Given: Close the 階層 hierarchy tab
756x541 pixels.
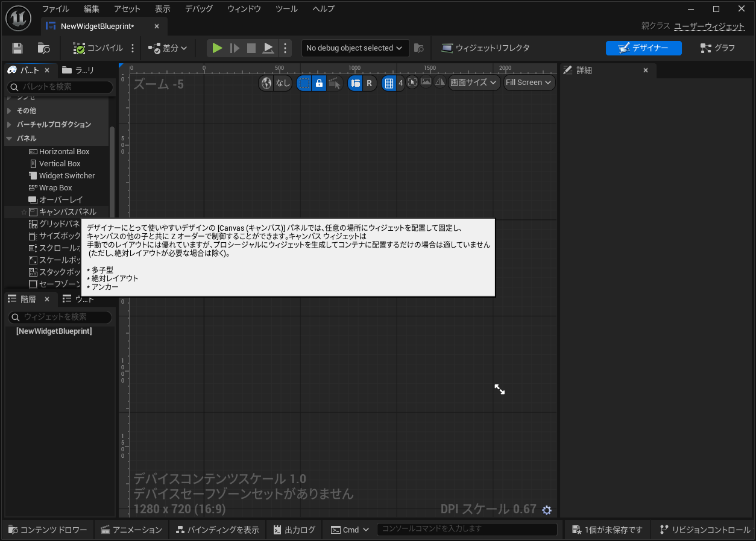Looking at the screenshot, I should (47, 299).
